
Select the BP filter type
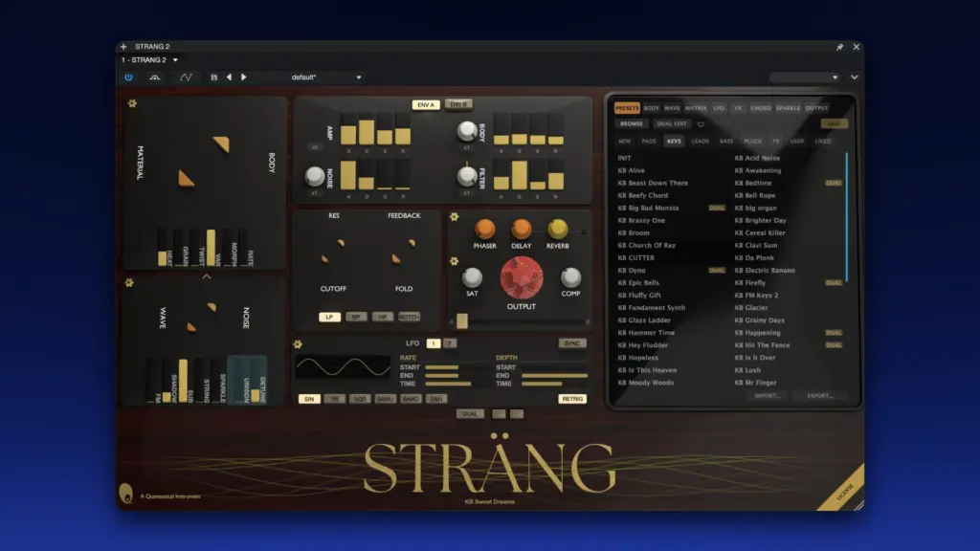(x=356, y=318)
